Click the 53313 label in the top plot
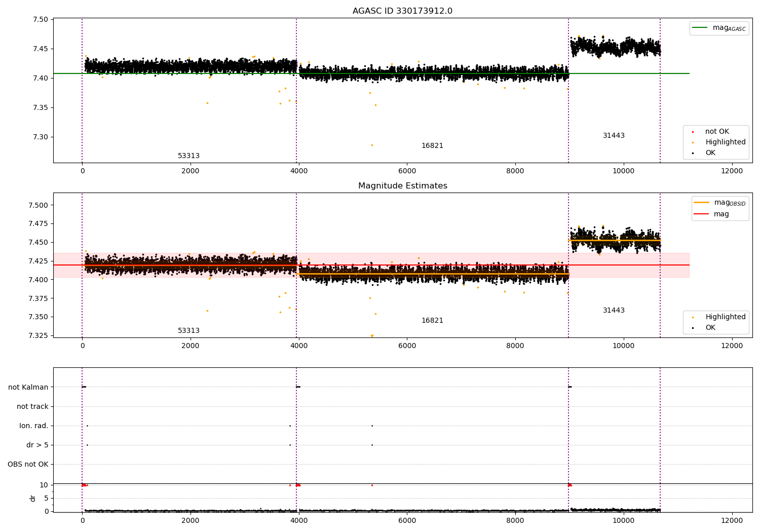Viewport: 760px width, 532px height. click(x=188, y=156)
